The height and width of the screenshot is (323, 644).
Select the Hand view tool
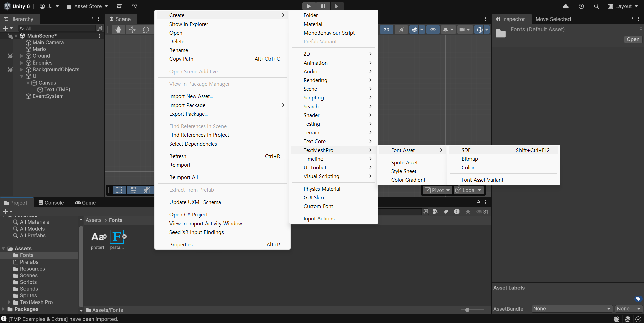[118, 30]
